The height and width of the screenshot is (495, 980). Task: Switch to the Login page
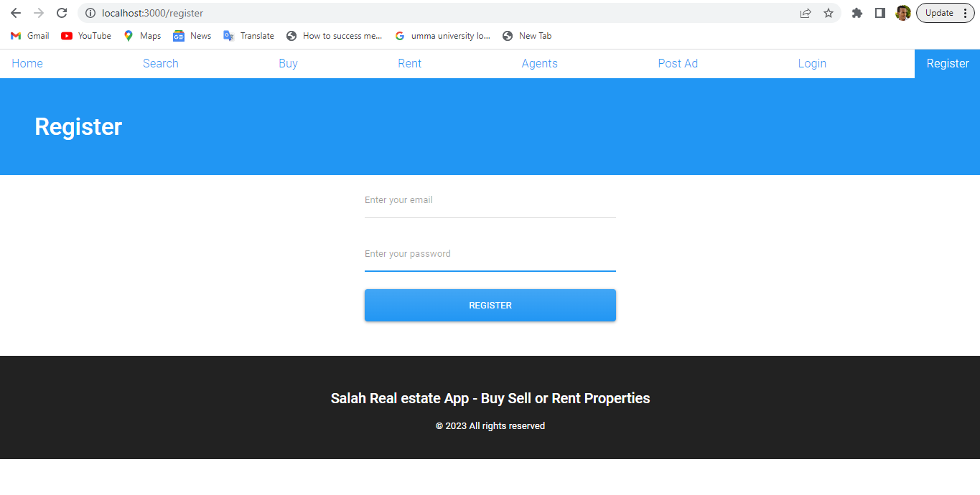812,63
